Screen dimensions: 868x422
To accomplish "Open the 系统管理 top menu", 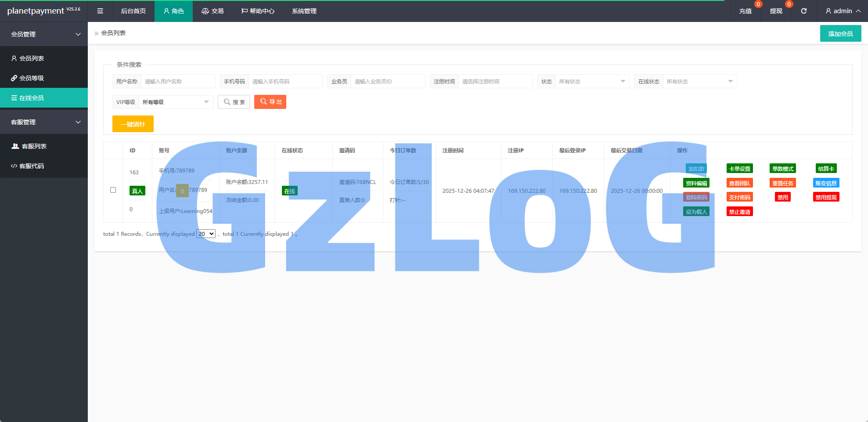I will tap(304, 11).
